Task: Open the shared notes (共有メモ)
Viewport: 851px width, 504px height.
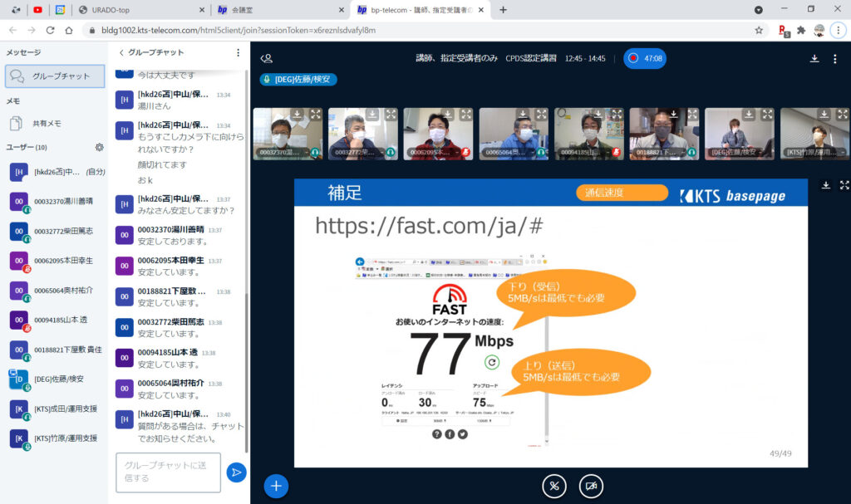Action: [46, 123]
